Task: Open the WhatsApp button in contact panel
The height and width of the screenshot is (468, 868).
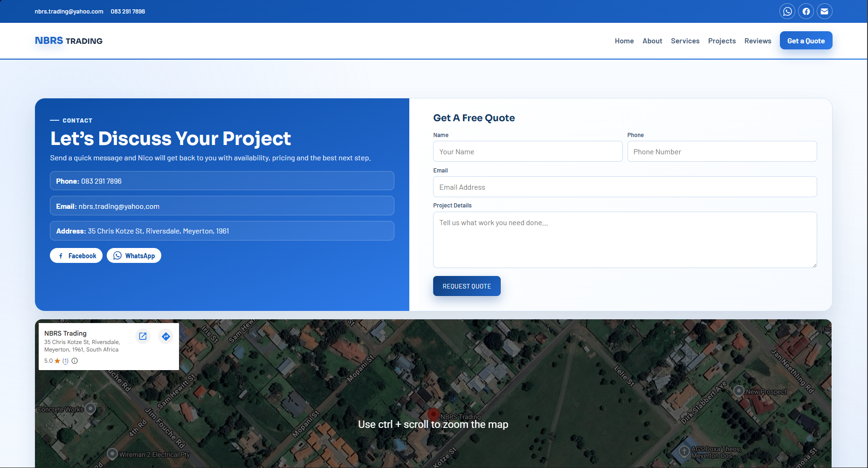Action: point(134,255)
